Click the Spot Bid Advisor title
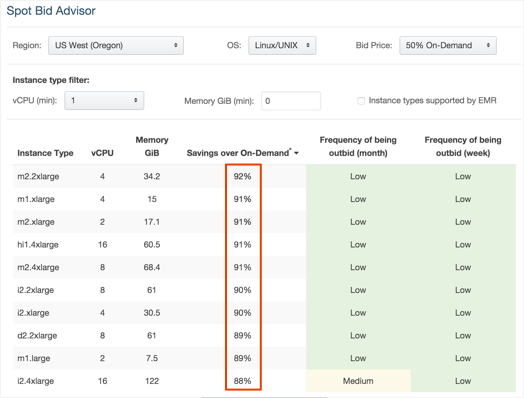The height and width of the screenshot is (398, 524). [x=51, y=11]
